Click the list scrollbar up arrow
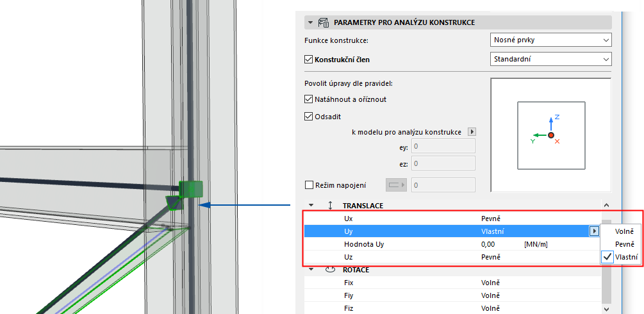 pyautogui.click(x=607, y=205)
